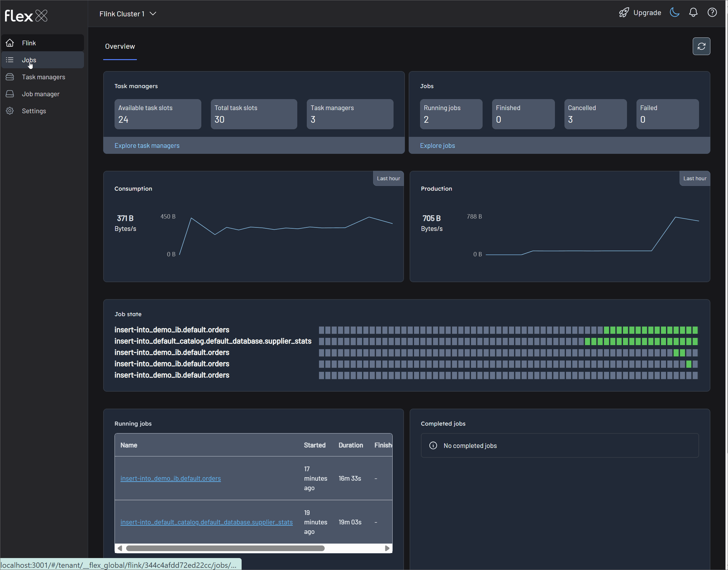Screen dimensions: 728x570
Task: Click the Consumption line chart
Action: click(x=286, y=236)
